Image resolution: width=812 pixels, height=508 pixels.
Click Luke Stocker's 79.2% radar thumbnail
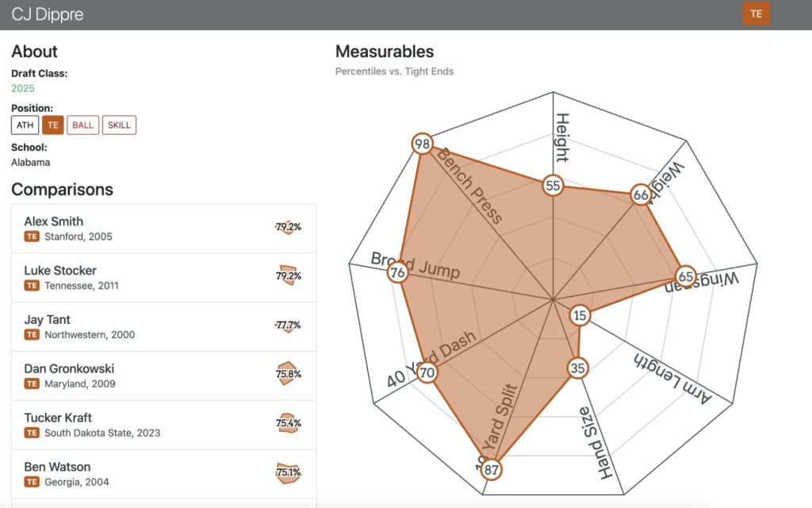(288, 276)
